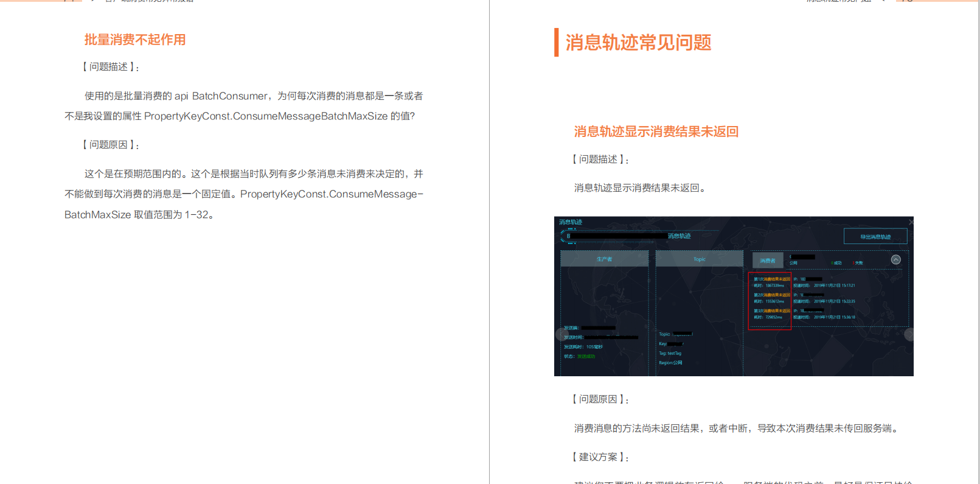980x484 pixels.
Task: Click the Topic panel header
Action: (700, 259)
